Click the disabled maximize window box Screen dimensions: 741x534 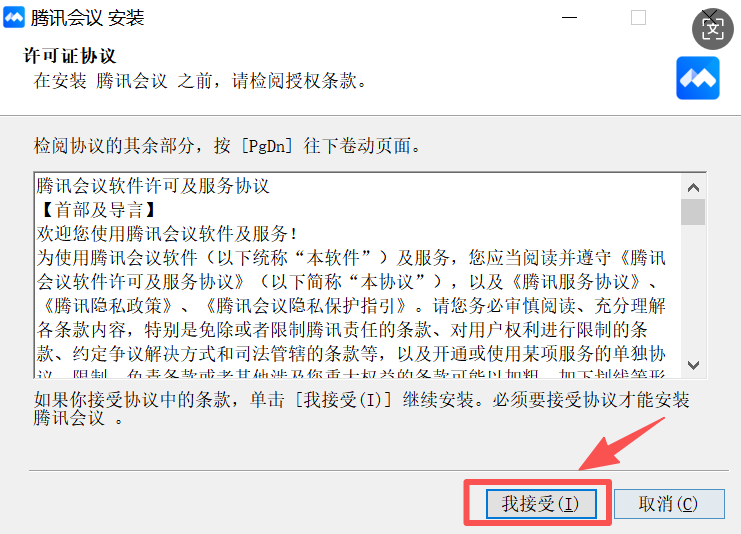tap(638, 17)
